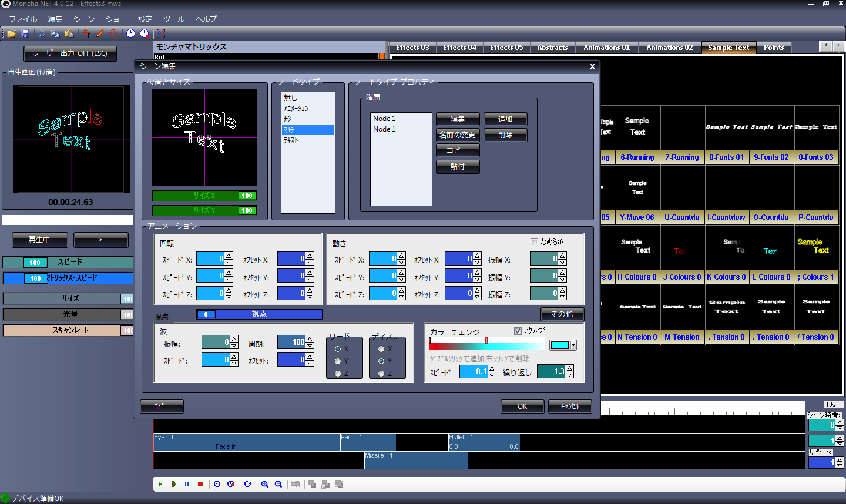The height and width of the screenshot is (504, 846).
Task: Click the OK button in scene editor
Action: [522, 406]
